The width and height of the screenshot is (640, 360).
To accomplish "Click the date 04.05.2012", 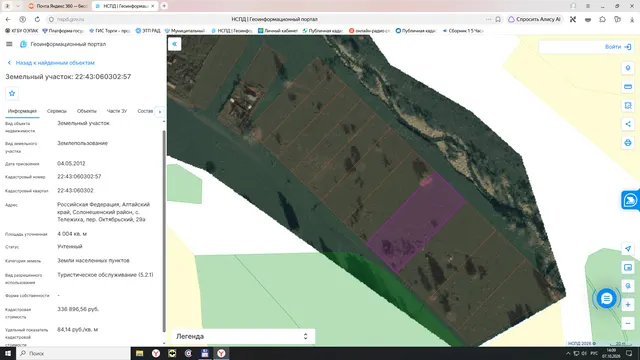I will [x=71, y=164].
